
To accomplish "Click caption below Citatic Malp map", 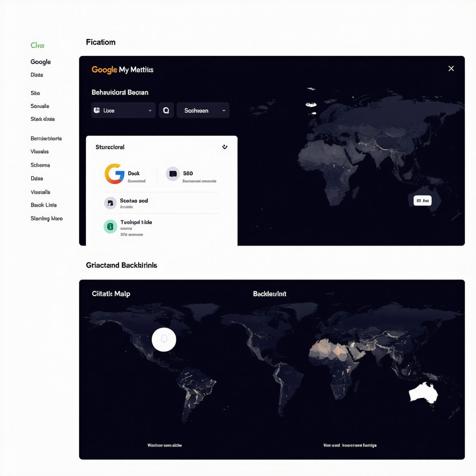I will [x=165, y=445].
